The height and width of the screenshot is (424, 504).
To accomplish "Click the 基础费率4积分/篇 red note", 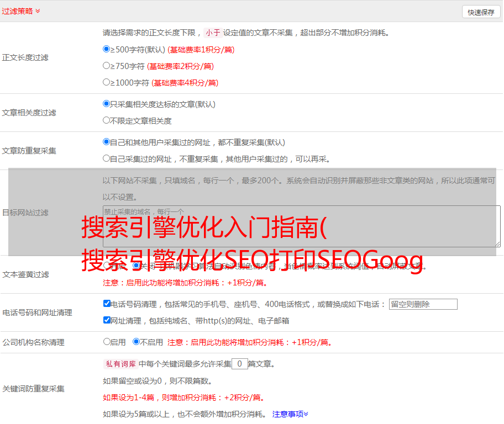I will pos(185,83).
